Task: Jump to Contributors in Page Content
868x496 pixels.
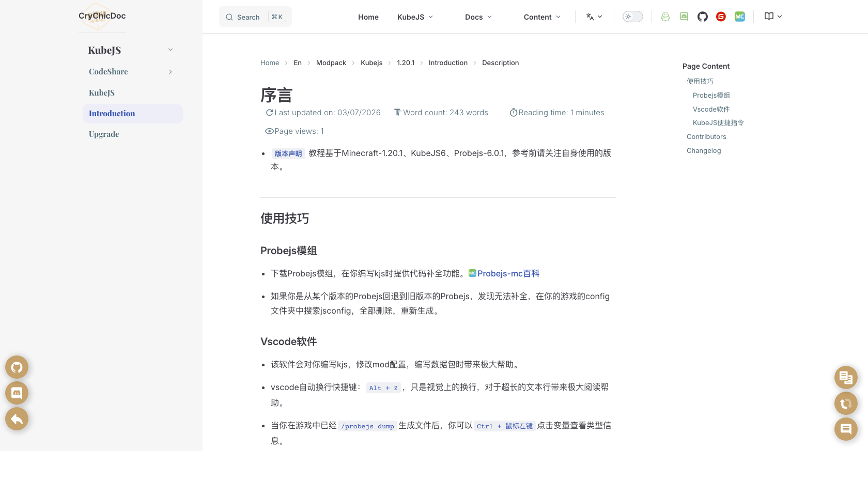Action: pos(706,137)
